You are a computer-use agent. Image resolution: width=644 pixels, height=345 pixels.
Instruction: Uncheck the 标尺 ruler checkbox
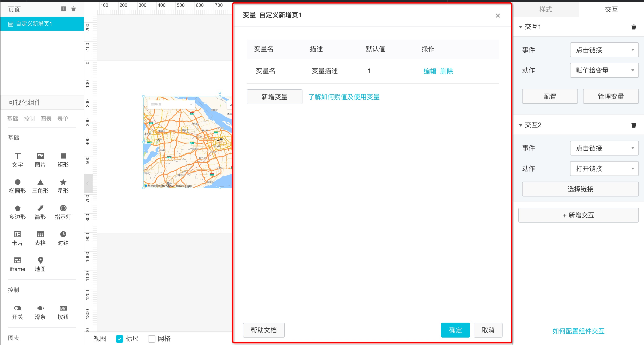coord(120,339)
